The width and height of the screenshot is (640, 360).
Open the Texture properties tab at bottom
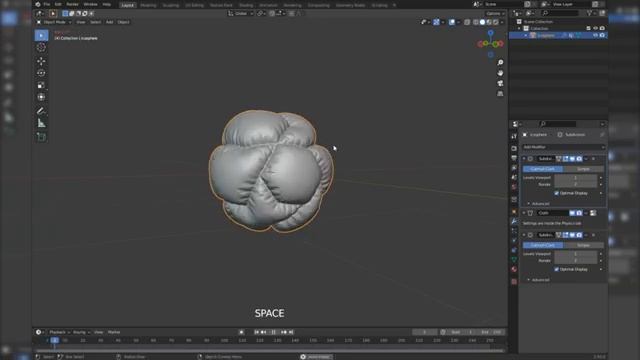[514, 282]
